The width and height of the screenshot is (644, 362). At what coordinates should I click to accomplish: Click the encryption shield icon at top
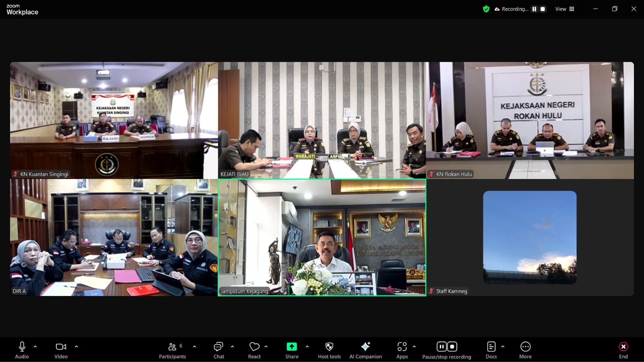pyautogui.click(x=486, y=9)
